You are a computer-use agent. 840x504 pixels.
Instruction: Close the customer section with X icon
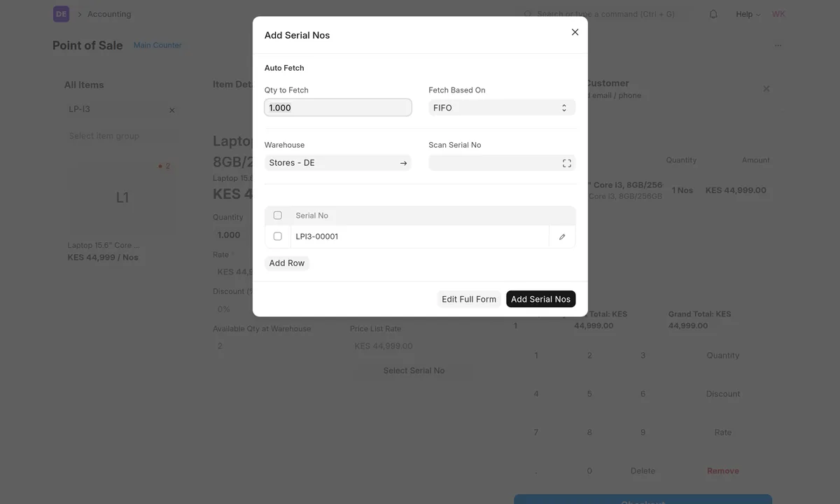click(x=766, y=89)
